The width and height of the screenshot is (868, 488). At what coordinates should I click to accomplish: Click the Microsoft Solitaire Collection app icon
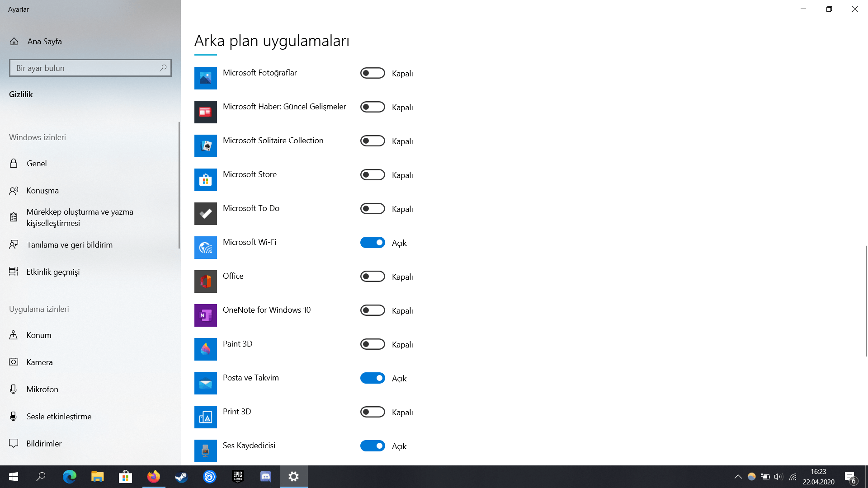click(x=205, y=146)
